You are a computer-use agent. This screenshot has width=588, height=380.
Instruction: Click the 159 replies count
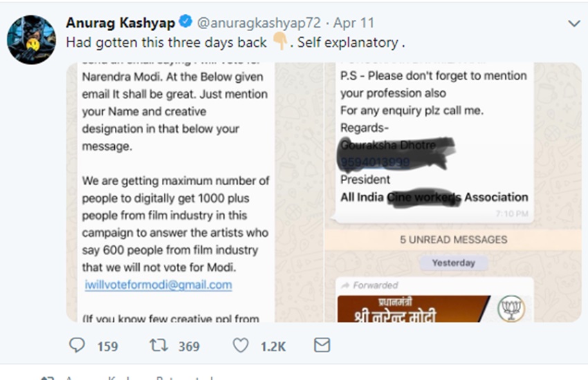[107, 346]
